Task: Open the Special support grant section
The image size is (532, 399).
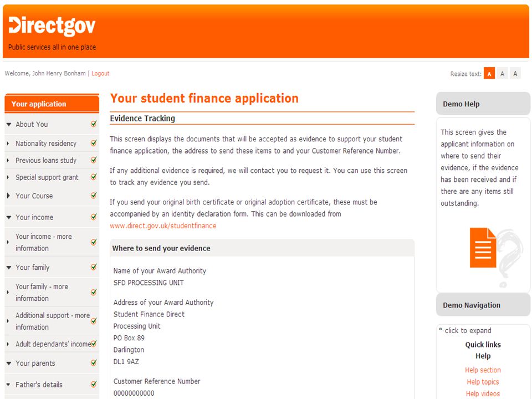Action: [47, 177]
